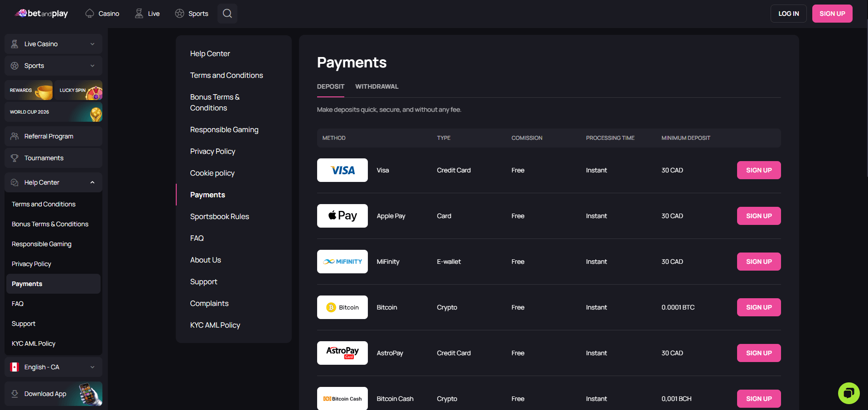Open Privacy Policy in left sidebar

31,264
